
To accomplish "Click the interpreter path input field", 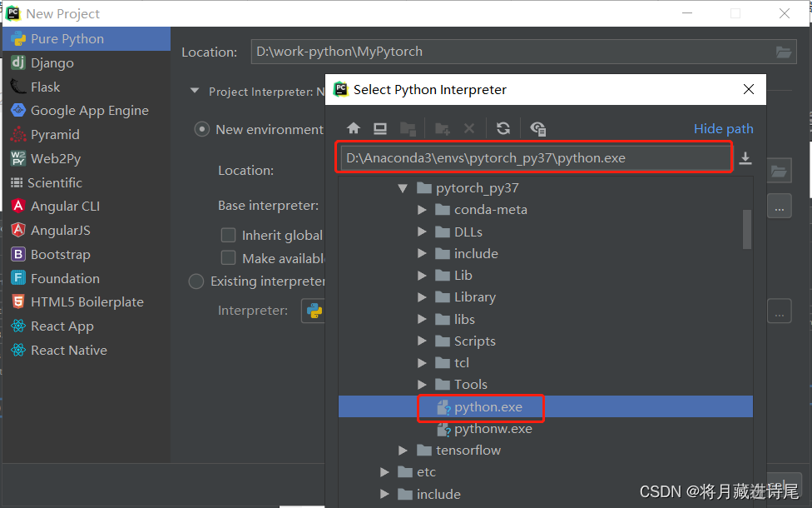I will point(536,158).
